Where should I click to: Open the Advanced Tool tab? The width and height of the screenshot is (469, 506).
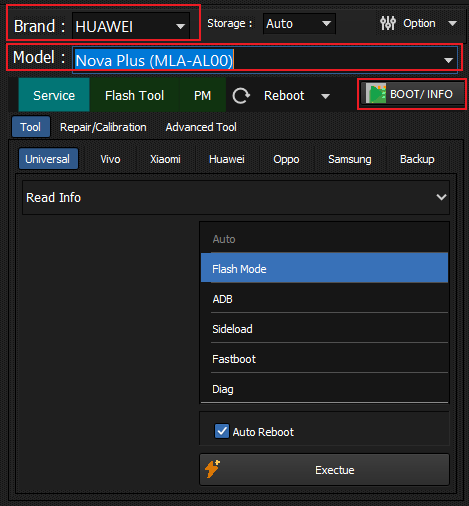[201, 127]
